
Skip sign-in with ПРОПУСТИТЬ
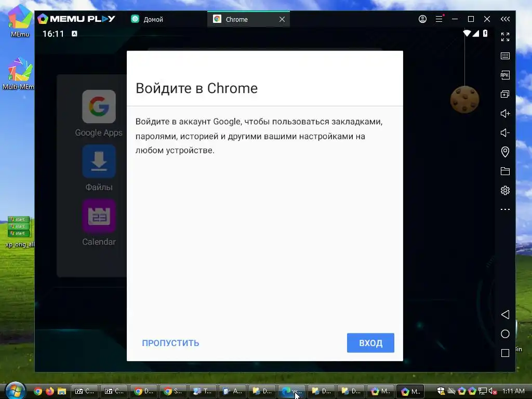click(170, 343)
